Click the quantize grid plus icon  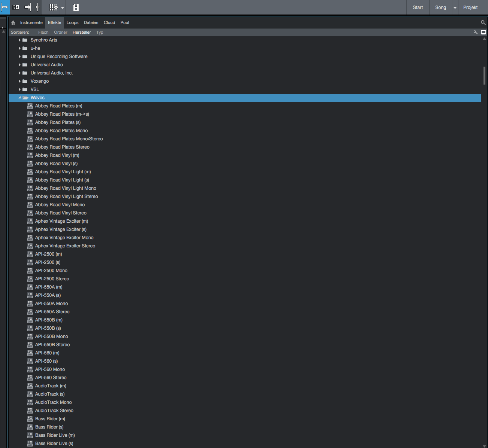[x=54, y=7]
